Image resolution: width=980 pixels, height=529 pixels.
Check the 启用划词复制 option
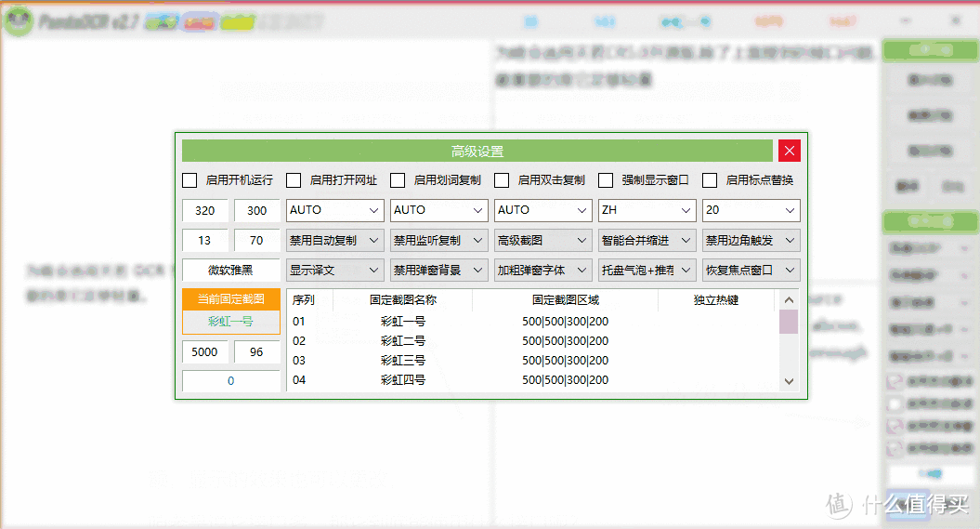tap(398, 180)
